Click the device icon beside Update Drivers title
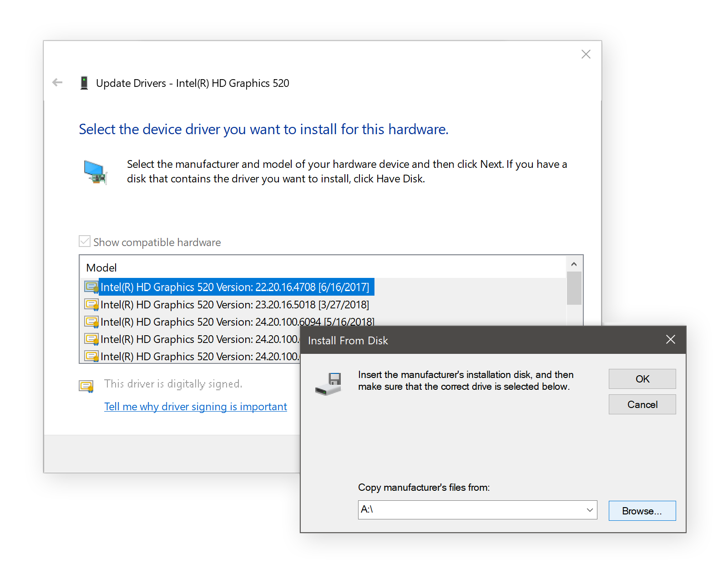 [84, 82]
